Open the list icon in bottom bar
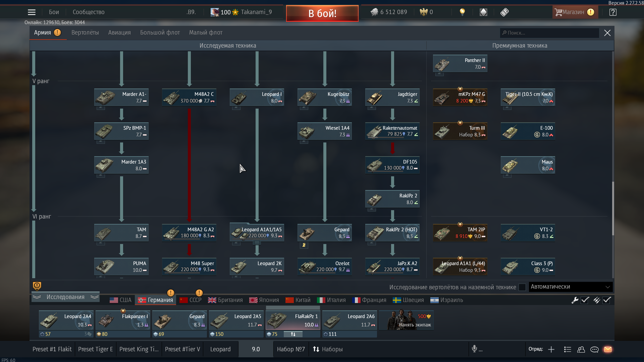The image size is (644, 362). point(568,349)
